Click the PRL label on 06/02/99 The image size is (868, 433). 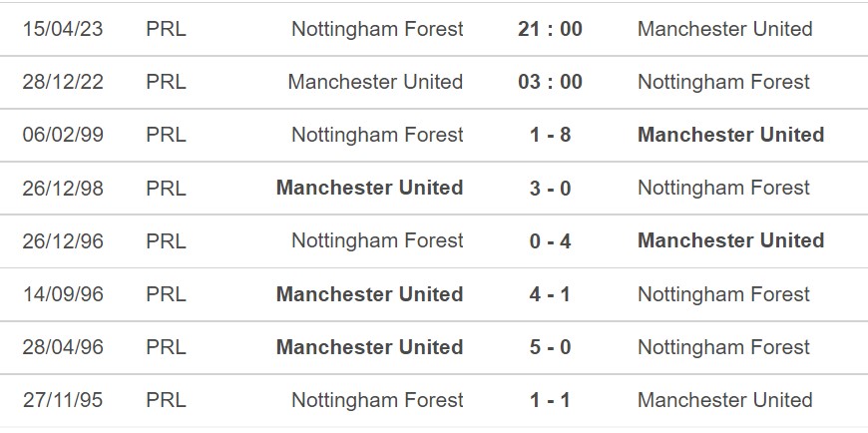pos(166,135)
